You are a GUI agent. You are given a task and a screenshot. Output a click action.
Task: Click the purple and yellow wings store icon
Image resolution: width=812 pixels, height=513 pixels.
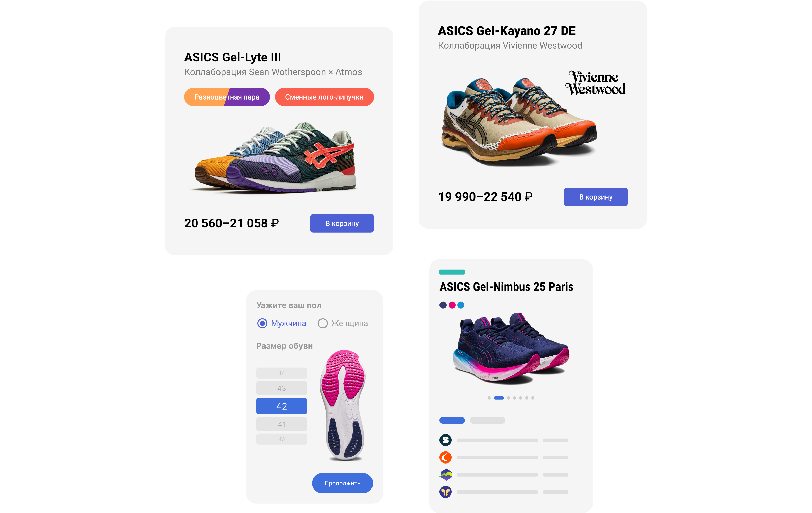pyautogui.click(x=445, y=492)
